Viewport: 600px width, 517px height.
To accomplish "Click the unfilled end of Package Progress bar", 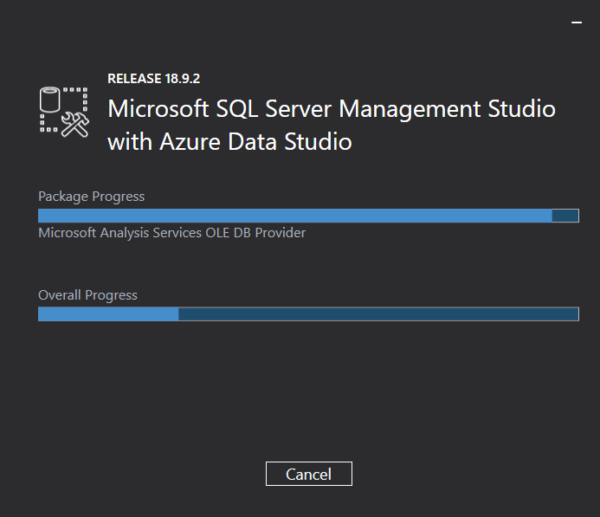I will tap(565, 216).
